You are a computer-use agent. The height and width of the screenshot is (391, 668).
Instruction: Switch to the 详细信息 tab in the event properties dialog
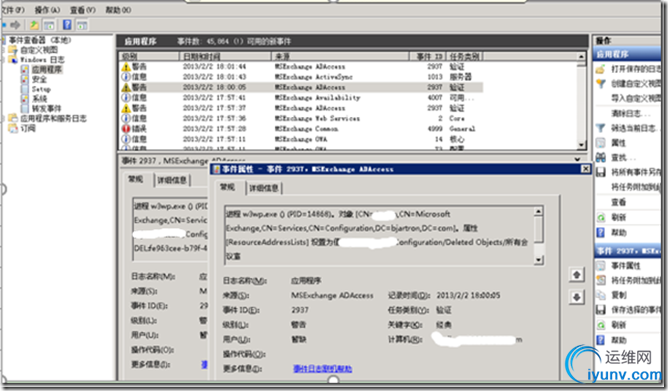(x=264, y=188)
